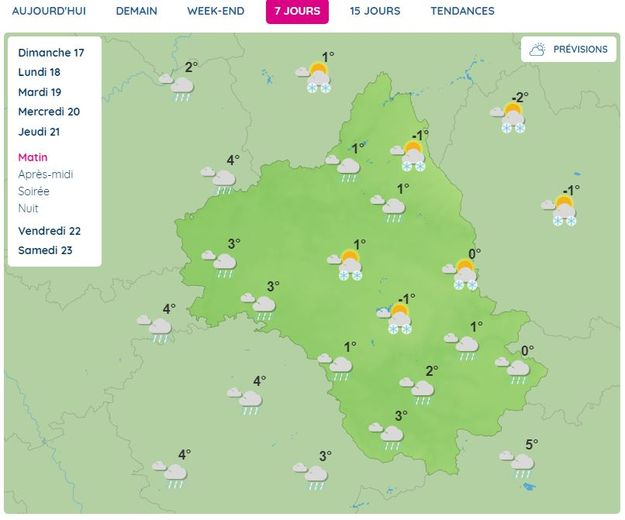The height and width of the screenshot is (520, 625).
Task: Choose the Après-midi time period
Action: (x=45, y=174)
